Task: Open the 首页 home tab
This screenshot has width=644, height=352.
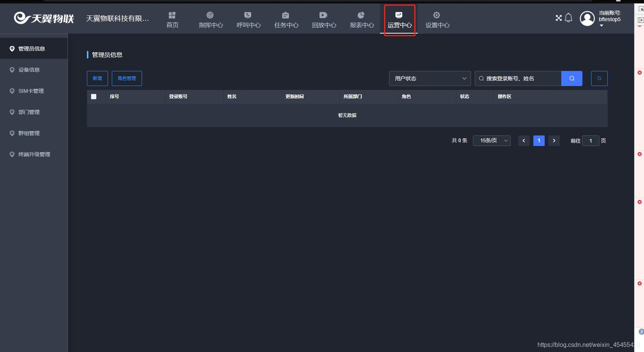Action: pyautogui.click(x=172, y=20)
